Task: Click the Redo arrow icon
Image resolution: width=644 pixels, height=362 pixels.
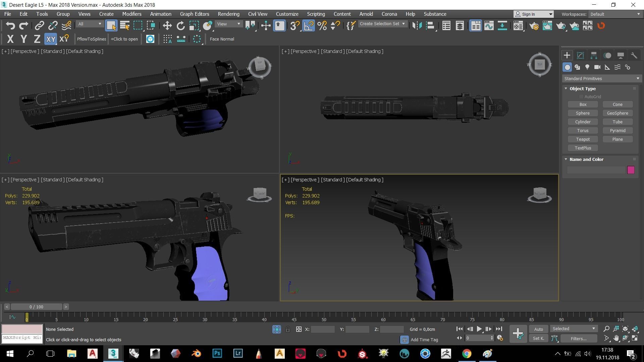Action: click(x=24, y=26)
